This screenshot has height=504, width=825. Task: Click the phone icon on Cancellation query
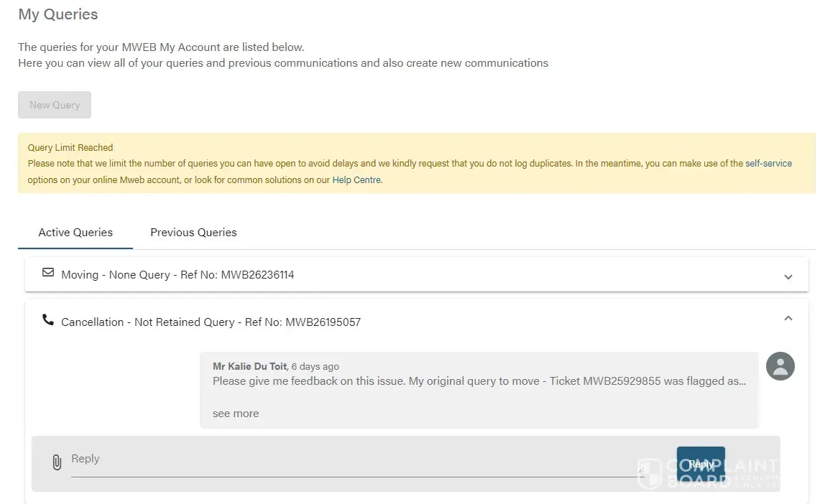coord(48,320)
